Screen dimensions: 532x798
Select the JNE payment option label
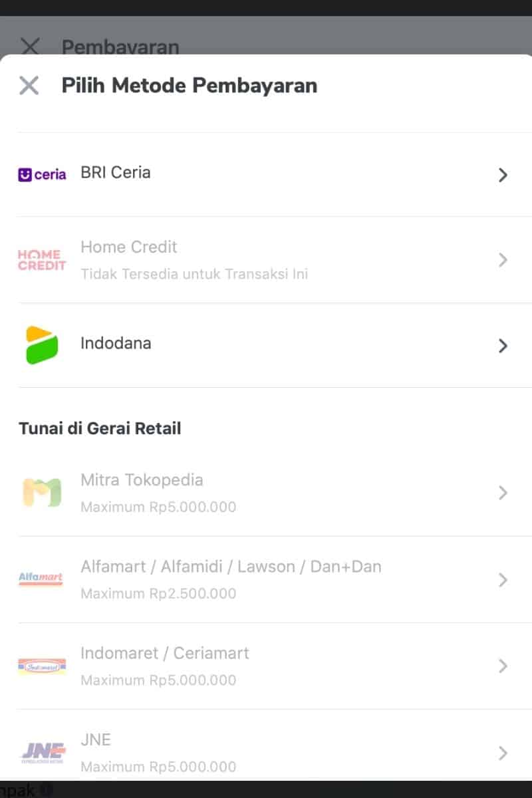pos(96,739)
